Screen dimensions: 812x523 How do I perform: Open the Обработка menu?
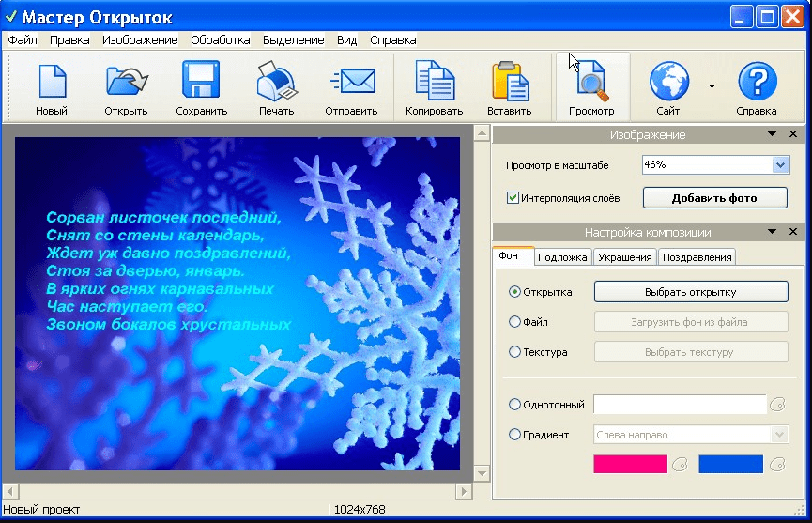pyautogui.click(x=220, y=40)
